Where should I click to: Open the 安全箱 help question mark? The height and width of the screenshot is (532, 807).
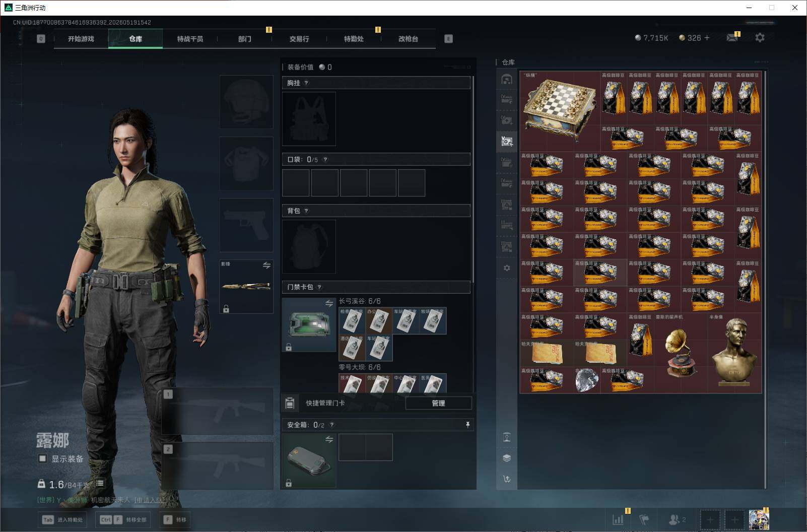tap(331, 425)
